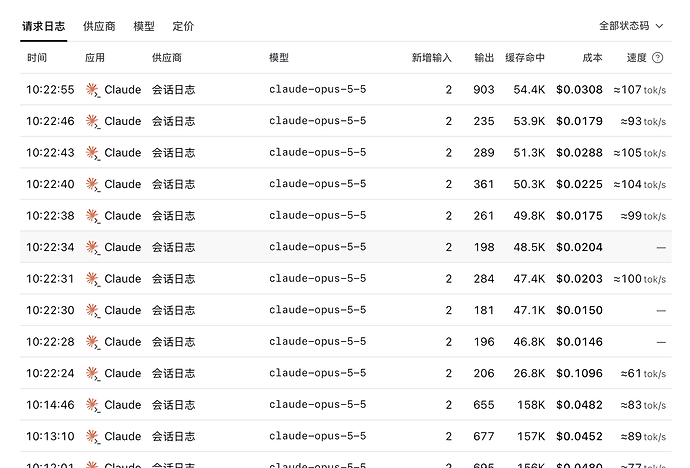Click the Claude icon in the 10:22:30 row
This screenshot has width=690, height=468.
92,311
